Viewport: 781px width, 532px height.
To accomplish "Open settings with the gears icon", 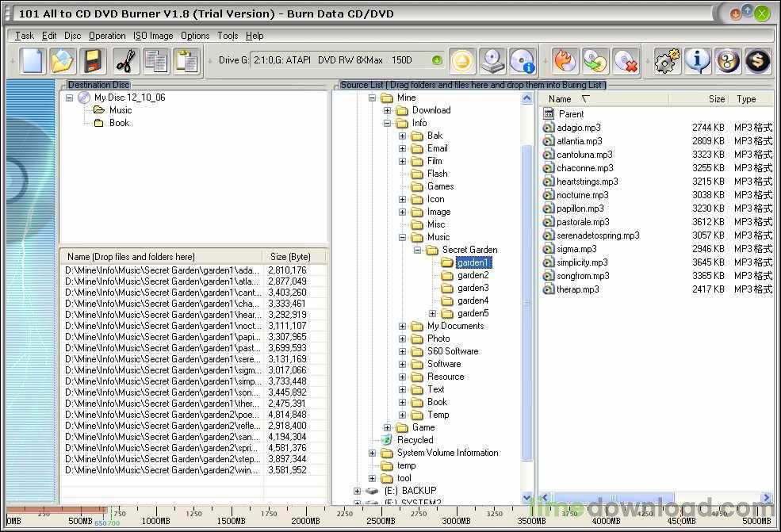I will 667,61.
